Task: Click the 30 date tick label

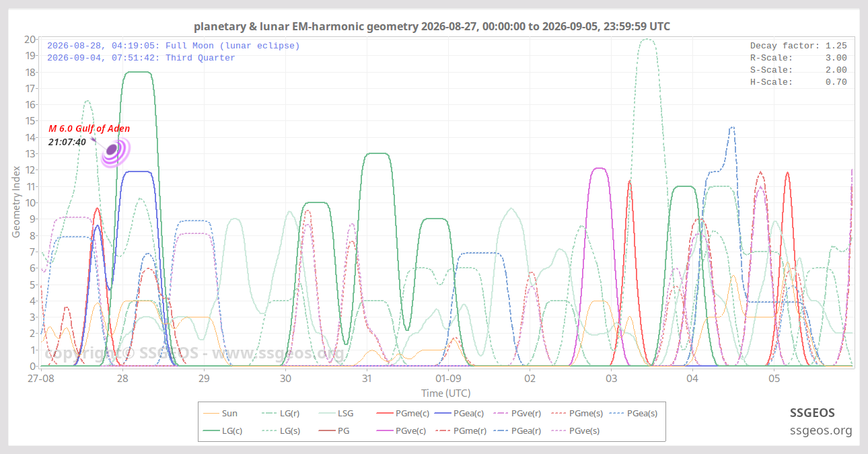Action: click(285, 379)
